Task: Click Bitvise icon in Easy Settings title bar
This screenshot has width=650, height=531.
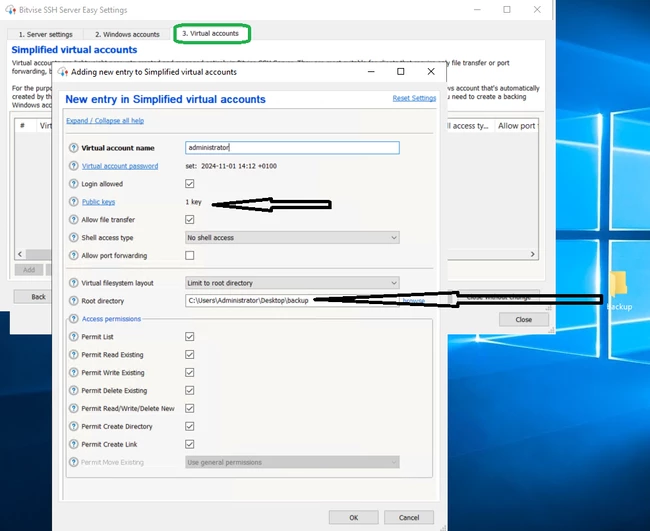Action: pyautogui.click(x=10, y=10)
